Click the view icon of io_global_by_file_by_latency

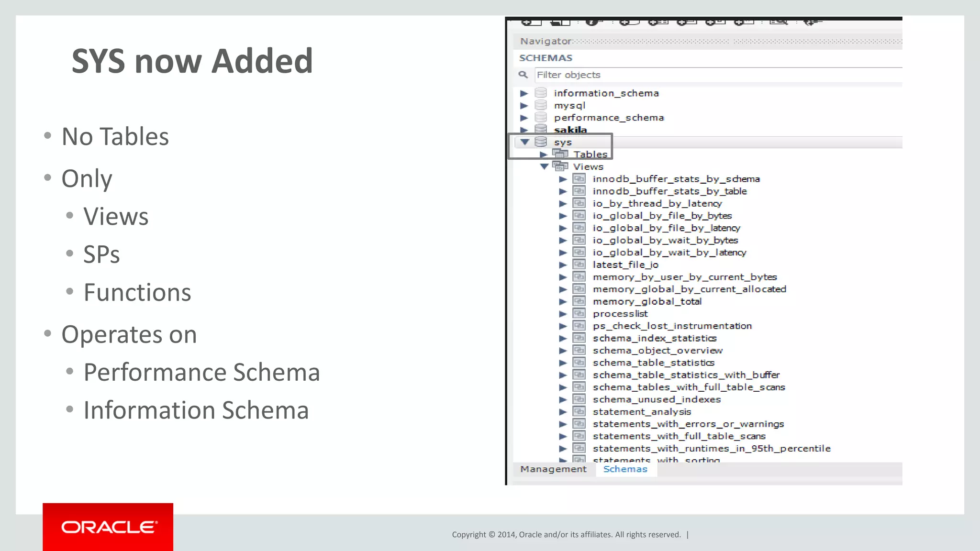tap(579, 228)
